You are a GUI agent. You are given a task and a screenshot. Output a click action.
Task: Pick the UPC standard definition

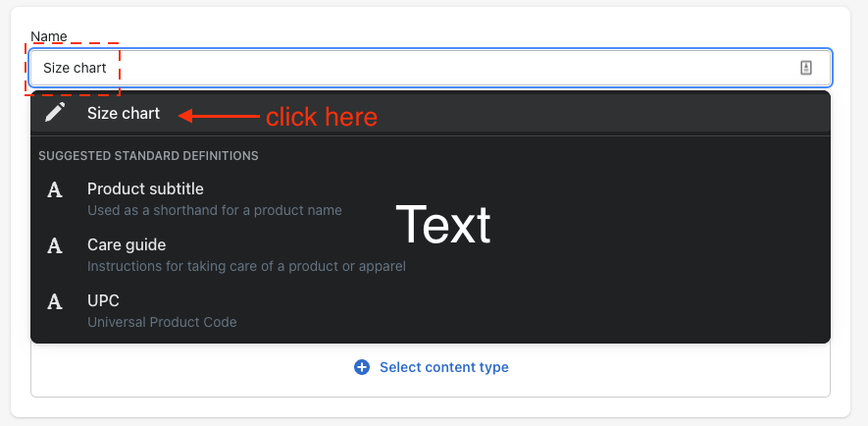coord(431,310)
